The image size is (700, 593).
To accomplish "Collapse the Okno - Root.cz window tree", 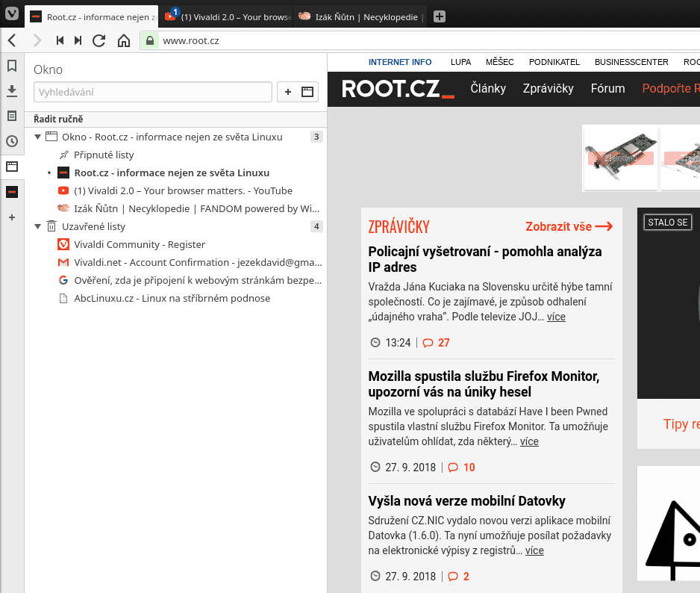I will (37, 137).
